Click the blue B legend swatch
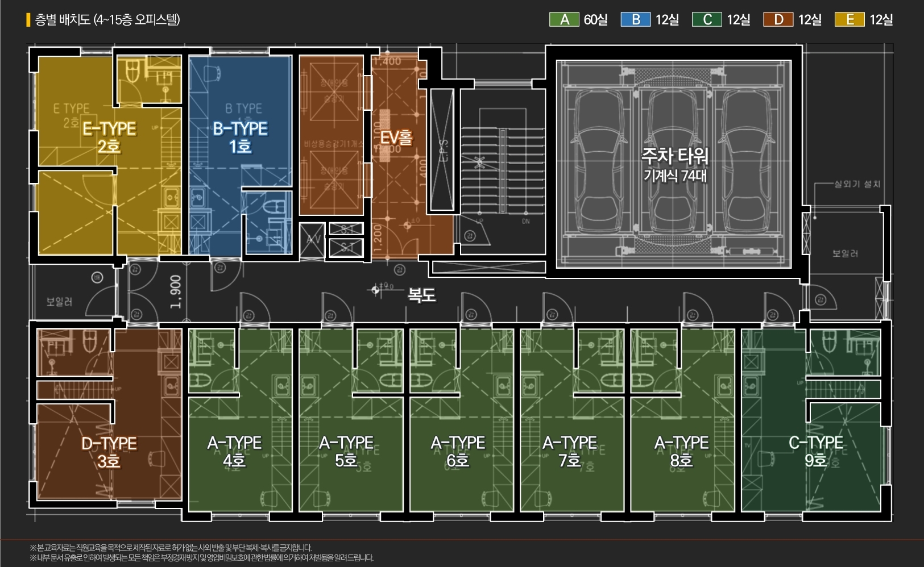The height and width of the screenshot is (567, 924). pyautogui.click(x=636, y=19)
